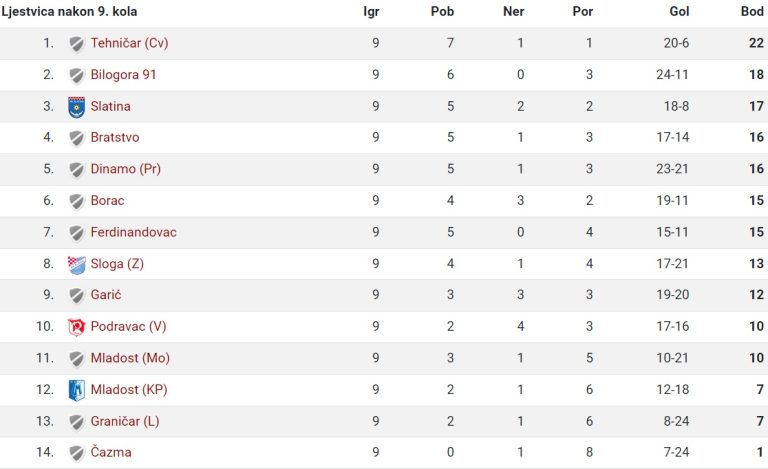The height and width of the screenshot is (469, 768).
Task: Open the Mladost (Mo) team link
Action: pyautogui.click(x=130, y=358)
